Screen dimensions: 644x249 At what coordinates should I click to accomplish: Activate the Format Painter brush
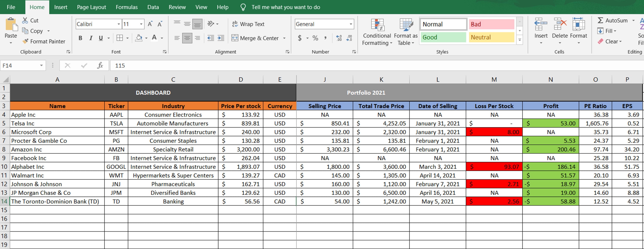pyautogui.click(x=25, y=41)
